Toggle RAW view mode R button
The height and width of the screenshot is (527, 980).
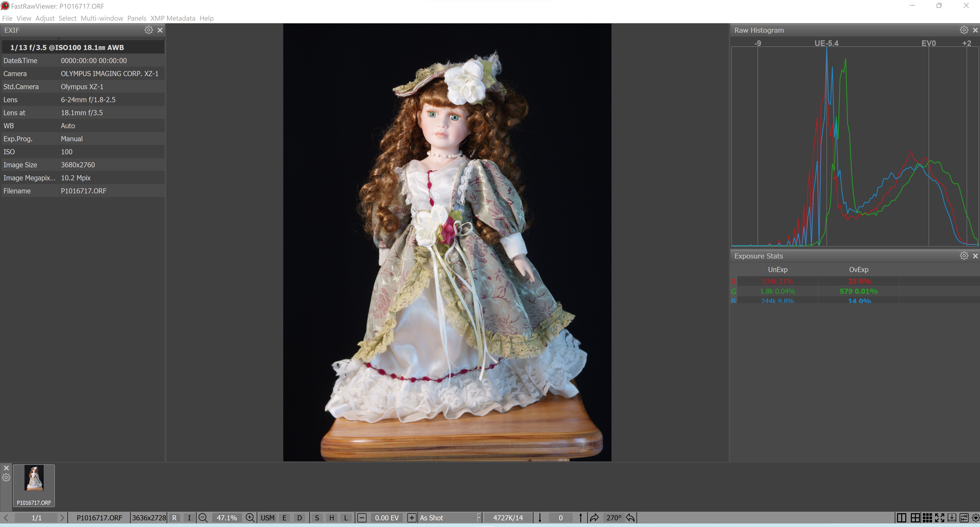(x=174, y=518)
